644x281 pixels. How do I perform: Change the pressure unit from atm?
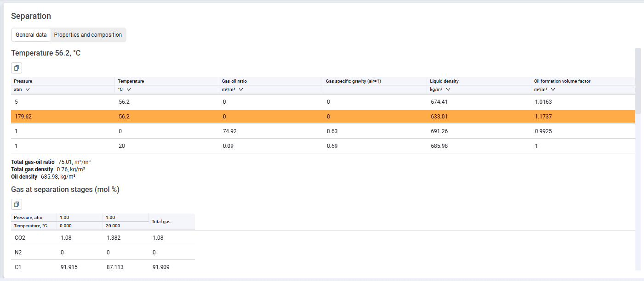[22, 90]
